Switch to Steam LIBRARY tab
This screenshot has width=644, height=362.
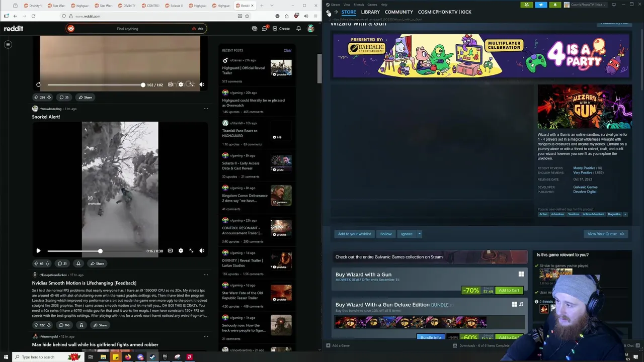coord(370,12)
